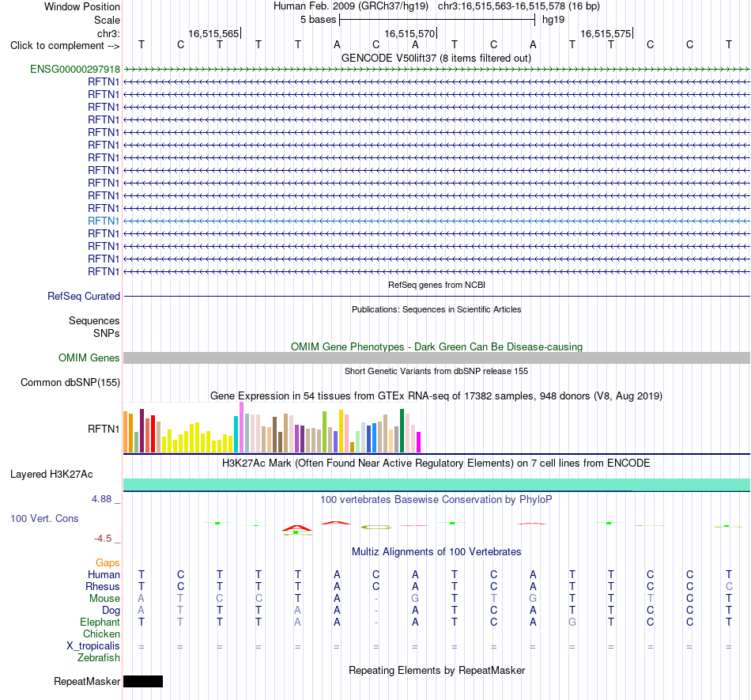The image size is (751, 700).
Task: Open 'Publications: Sequences in Scientific Articles' title
Action: [x=436, y=309]
